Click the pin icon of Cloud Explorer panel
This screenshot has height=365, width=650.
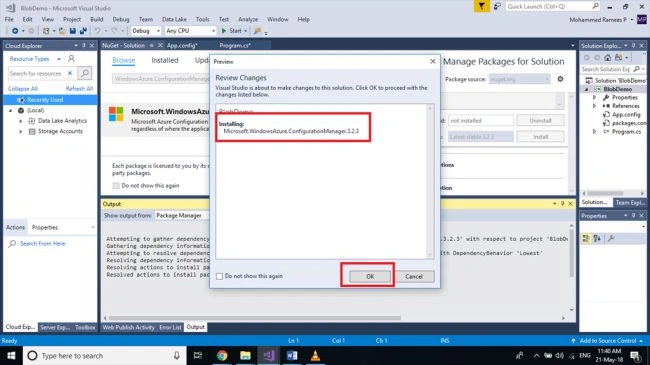84,46
